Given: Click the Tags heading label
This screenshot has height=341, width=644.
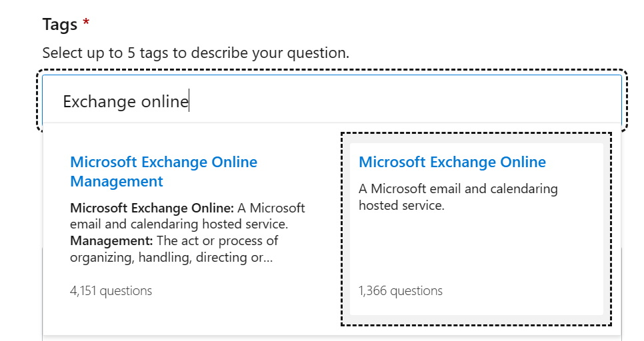Looking at the screenshot, I should point(59,25).
